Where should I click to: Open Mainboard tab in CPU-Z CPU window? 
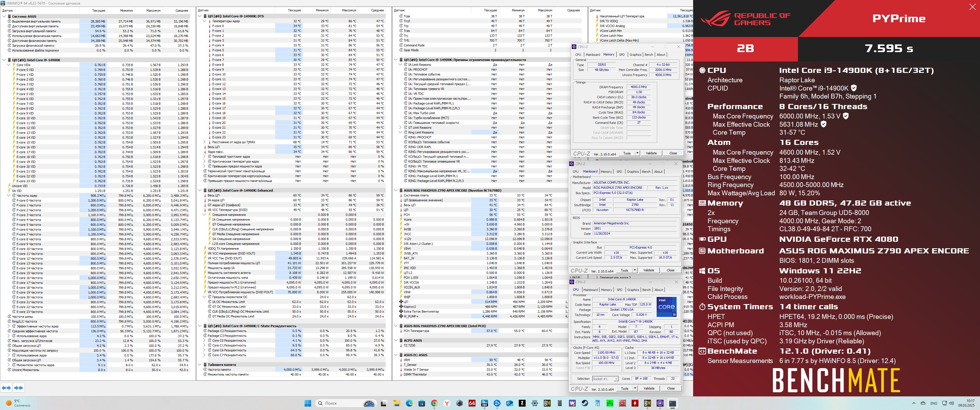(x=591, y=290)
